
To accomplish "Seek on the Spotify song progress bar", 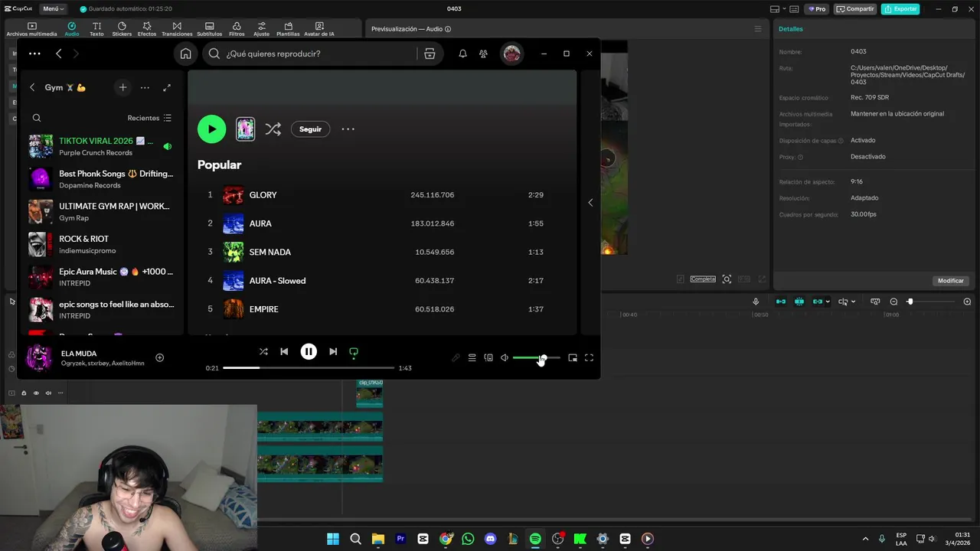I will (309, 368).
